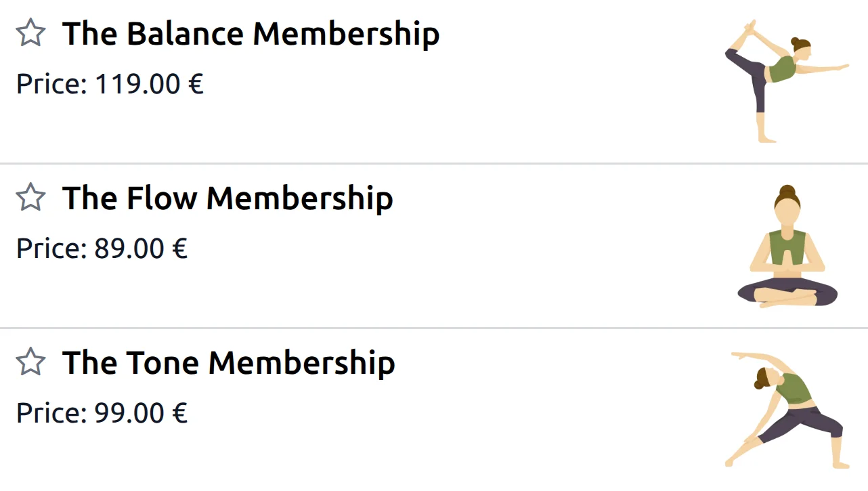Screen dimensions: 868x491
Task: Click the euro sign after 89.00
Action: click(x=179, y=249)
